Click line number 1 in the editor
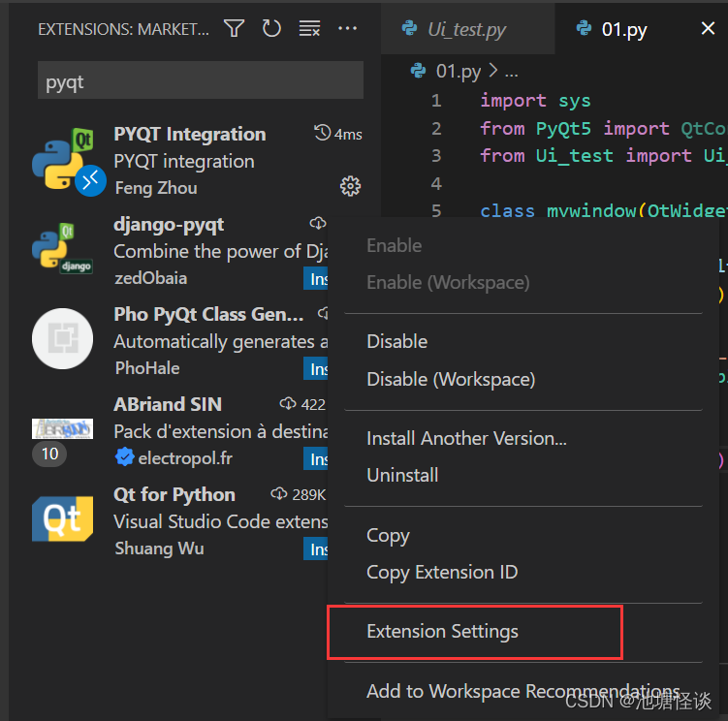This screenshot has height=721, width=728. point(436,100)
